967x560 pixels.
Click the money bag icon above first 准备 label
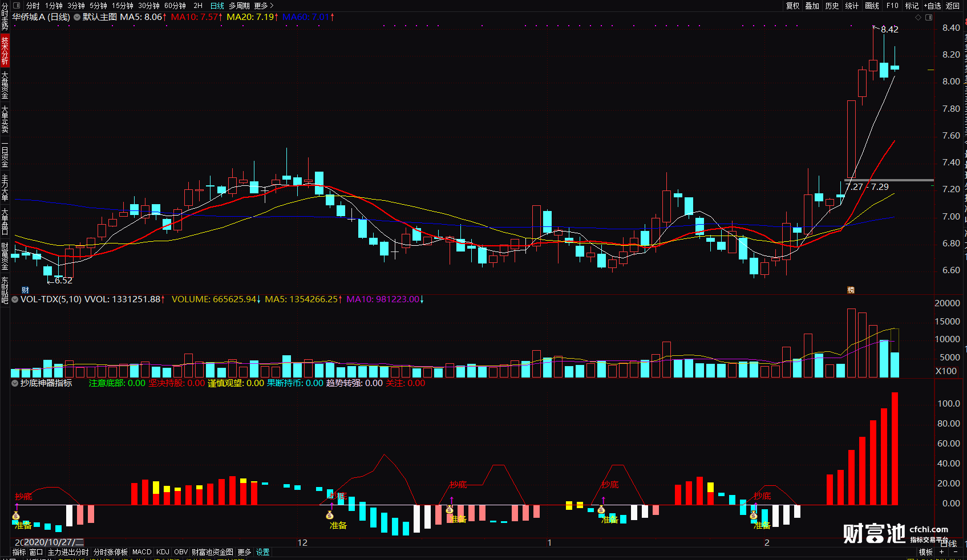[16, 516]
